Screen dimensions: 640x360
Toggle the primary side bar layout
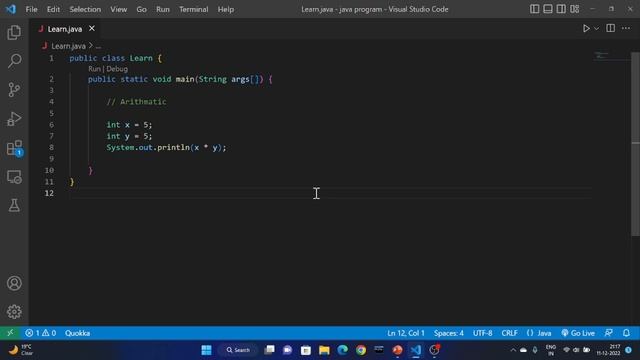point(534,9)
